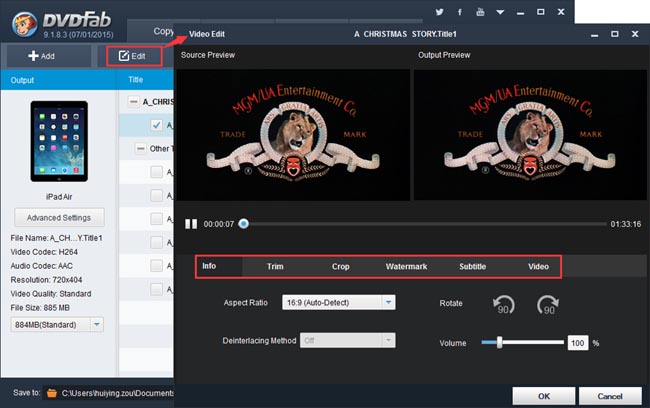The image size is (650, 408).
Task: Minimize the Video Edit dialog
Action: pos(594,34)
